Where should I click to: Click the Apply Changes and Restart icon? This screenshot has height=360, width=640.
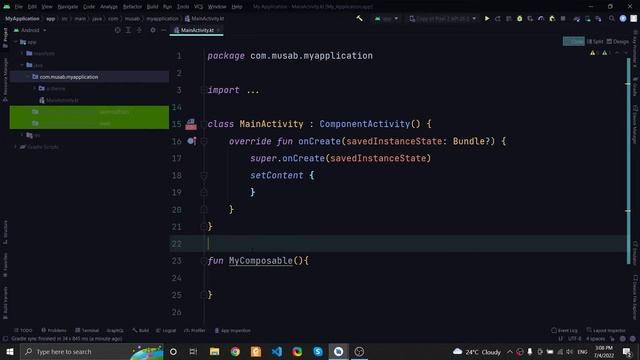tap(498, 18)
